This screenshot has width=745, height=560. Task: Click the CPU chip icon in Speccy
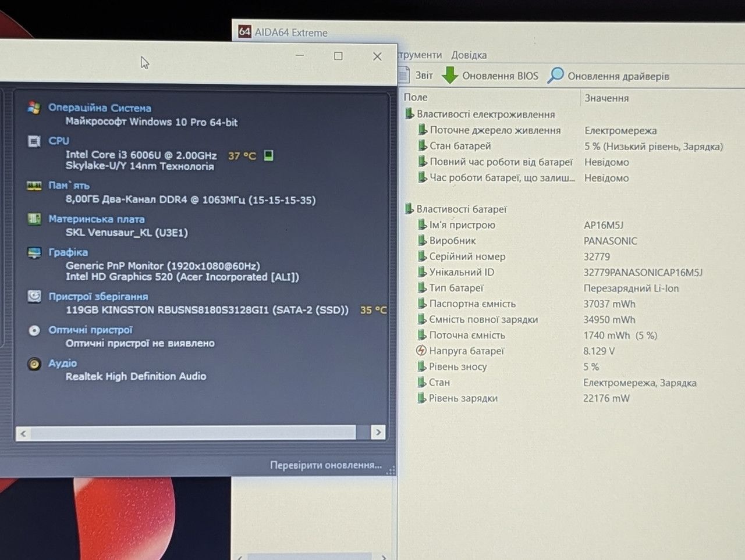tap(34, 141)
